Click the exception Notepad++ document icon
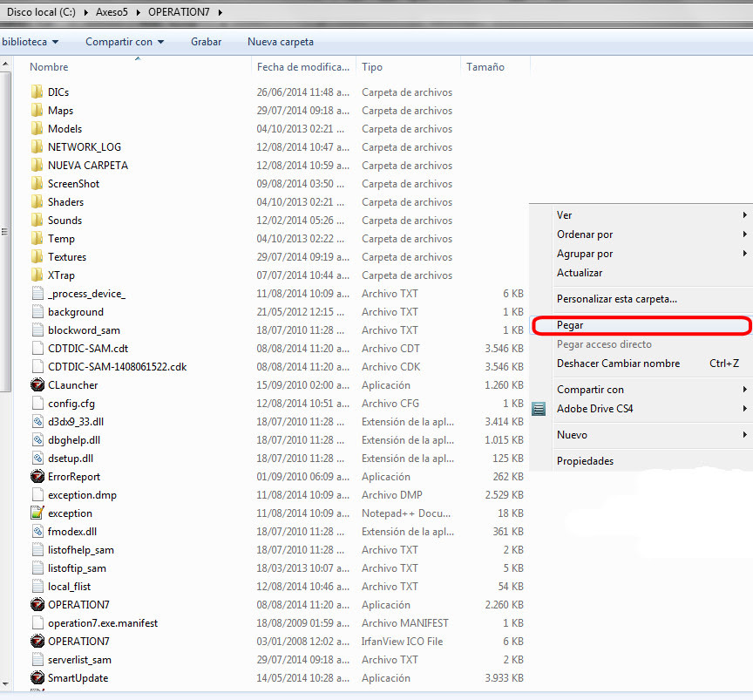This screenshot has width=753, height=700. point(37,513)
